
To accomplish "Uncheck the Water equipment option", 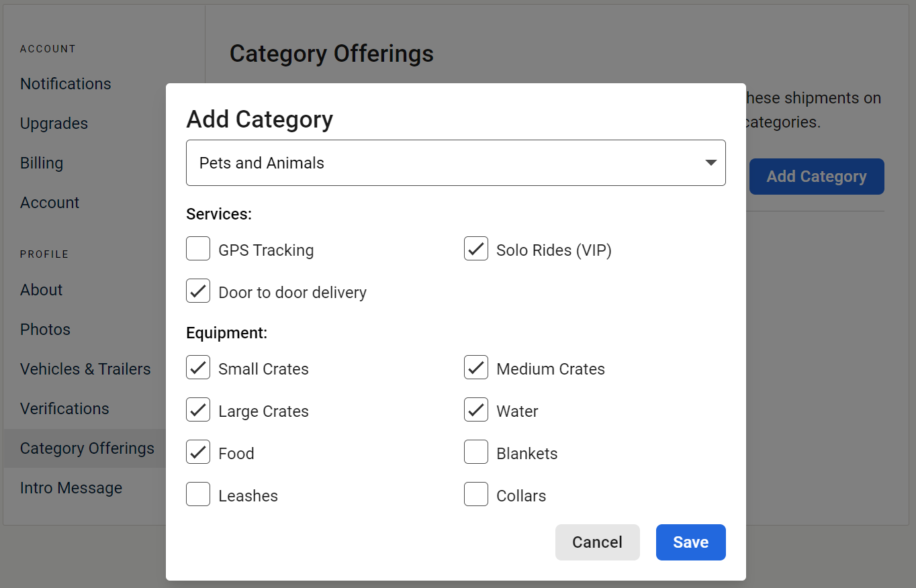I will coord(476,409).
